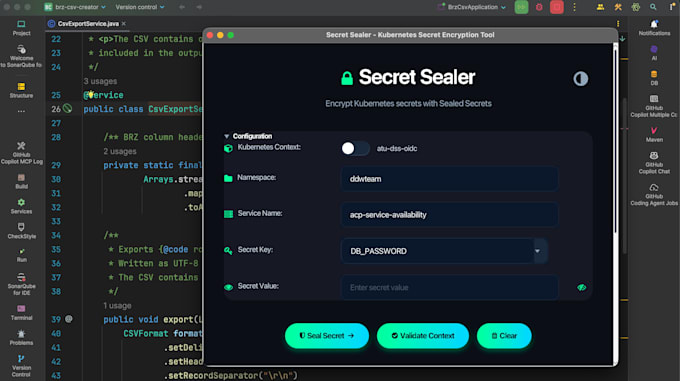Click the '2 usages' inlay hint
Image resolution: width=680 pixels, height=381 pixels.
[120, 151]
